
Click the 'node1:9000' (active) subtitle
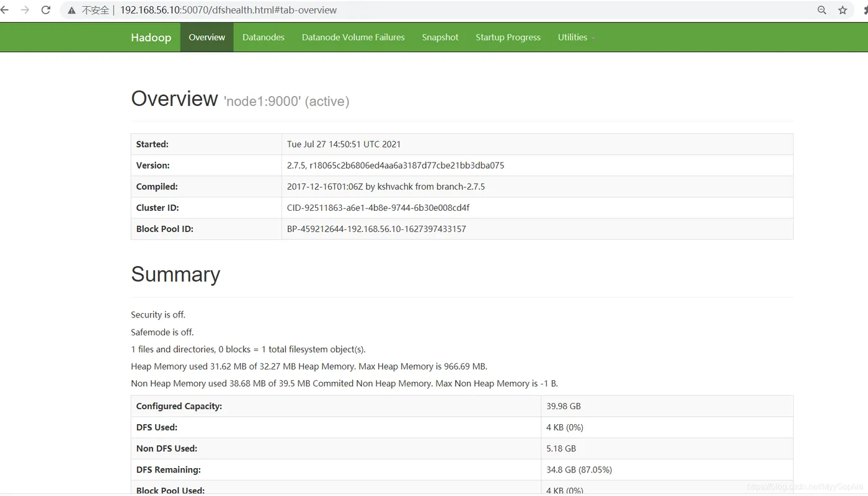pyautogui.click(x=286, y=101)
